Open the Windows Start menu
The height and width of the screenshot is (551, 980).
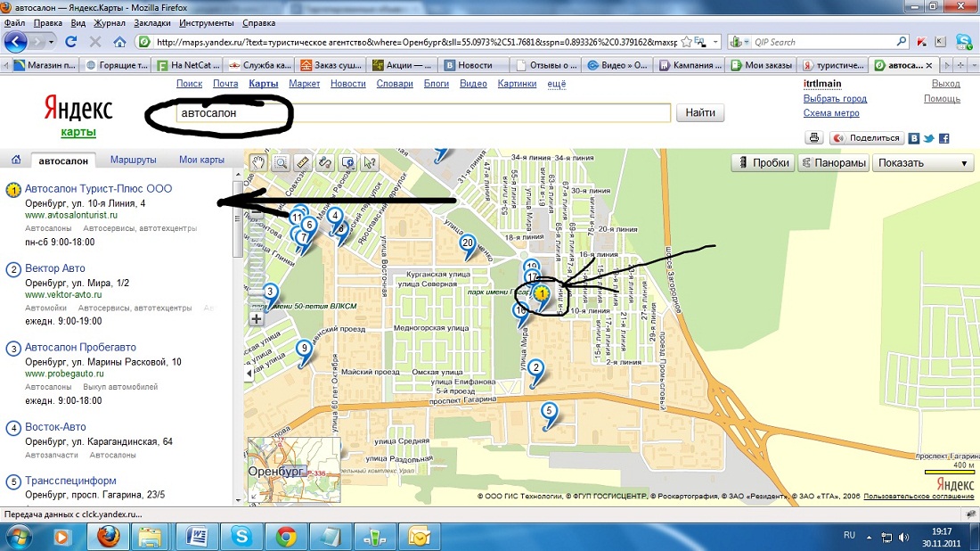coord(18,537)
